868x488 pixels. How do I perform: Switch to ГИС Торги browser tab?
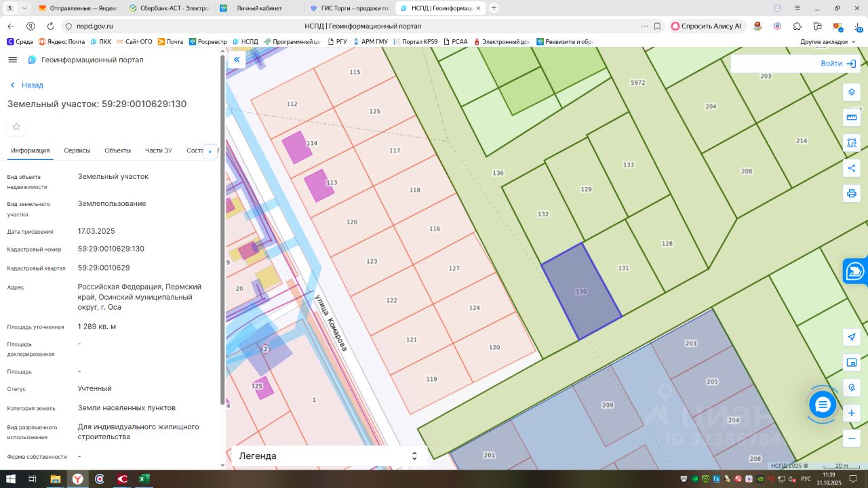click(x=349, y=8)
